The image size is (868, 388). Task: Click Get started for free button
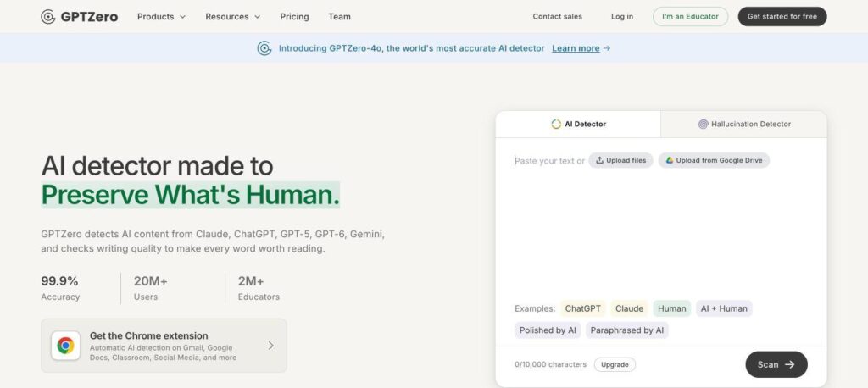[782, 17]
